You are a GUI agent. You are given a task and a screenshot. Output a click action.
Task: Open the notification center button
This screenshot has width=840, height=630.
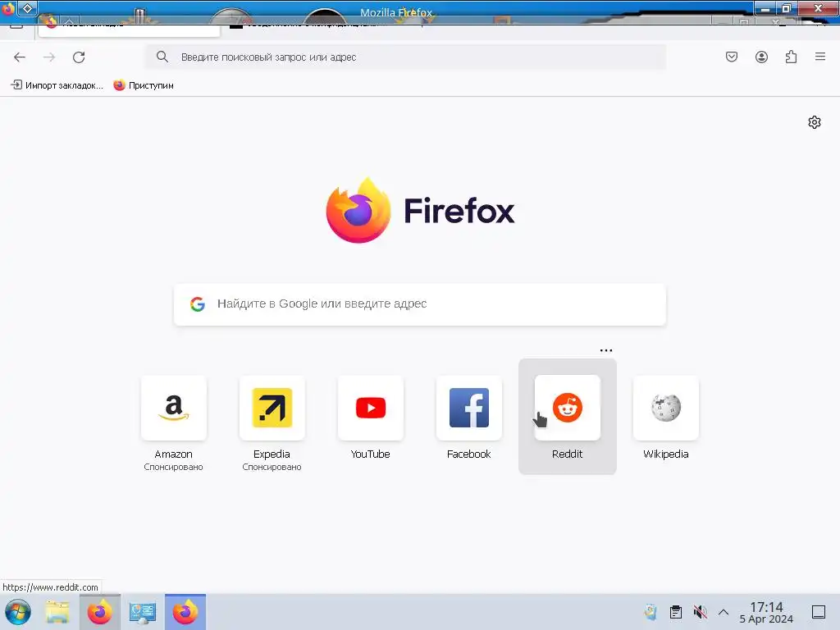tap(819, 612)
